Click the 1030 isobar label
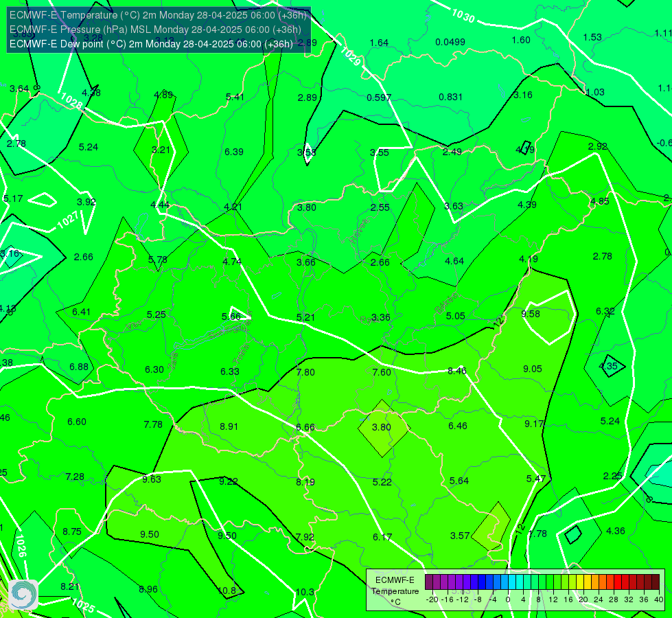 click(x=463, y=16)
